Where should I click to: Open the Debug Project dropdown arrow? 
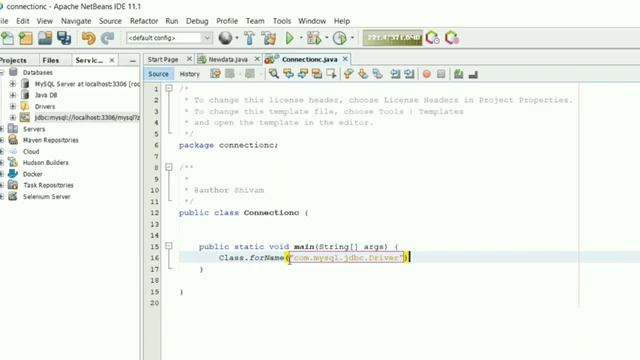(x=327, y=38)
